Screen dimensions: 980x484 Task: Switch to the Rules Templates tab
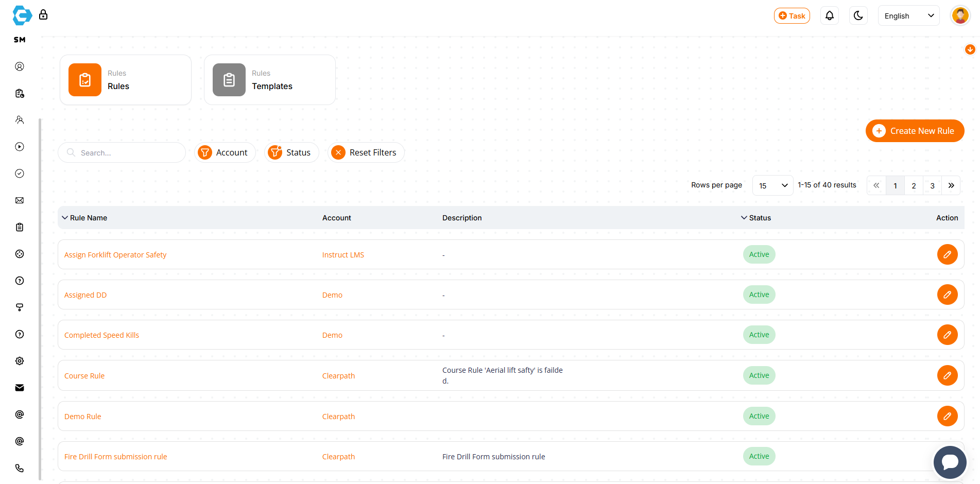click(269, 80)
